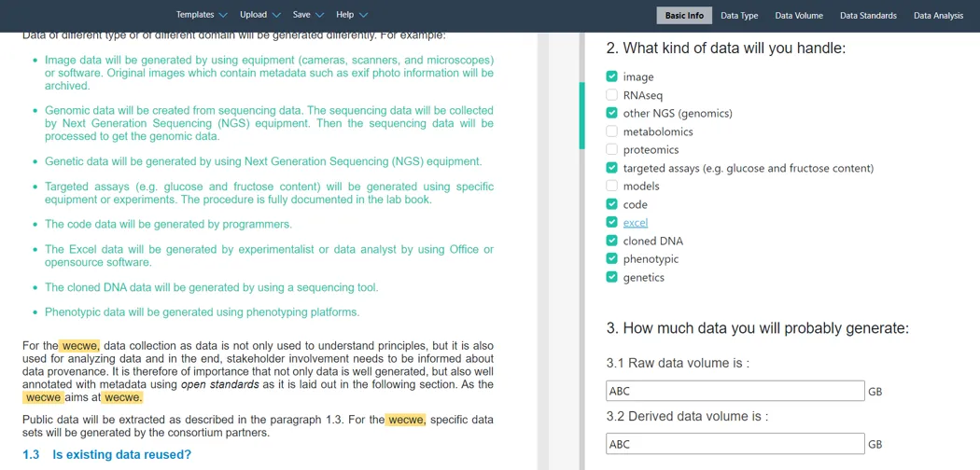Select the Data Standards tab

(x=868, y=16)
